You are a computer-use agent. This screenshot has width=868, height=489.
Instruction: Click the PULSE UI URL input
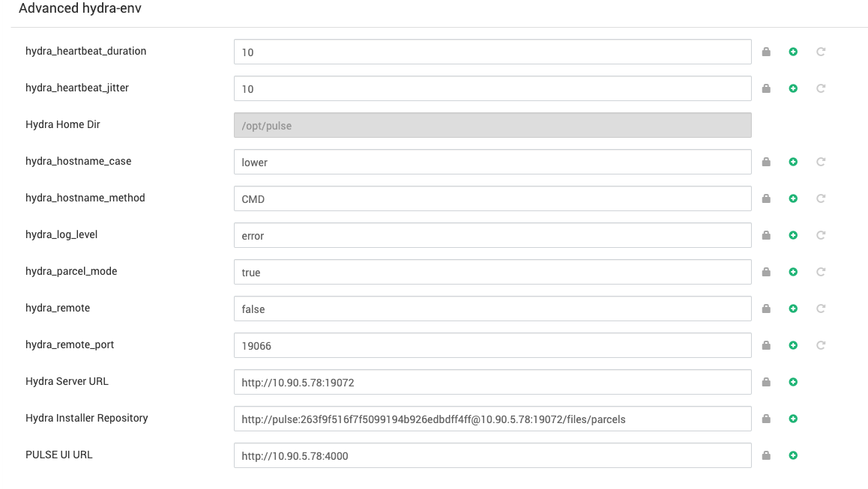492,455
